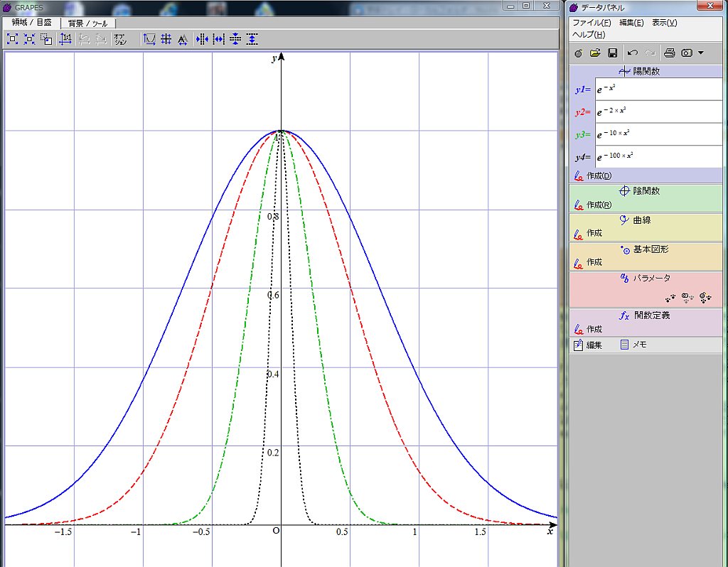Open the 表示(V) menu
This screenshot has height=567, width=728.
664,23
